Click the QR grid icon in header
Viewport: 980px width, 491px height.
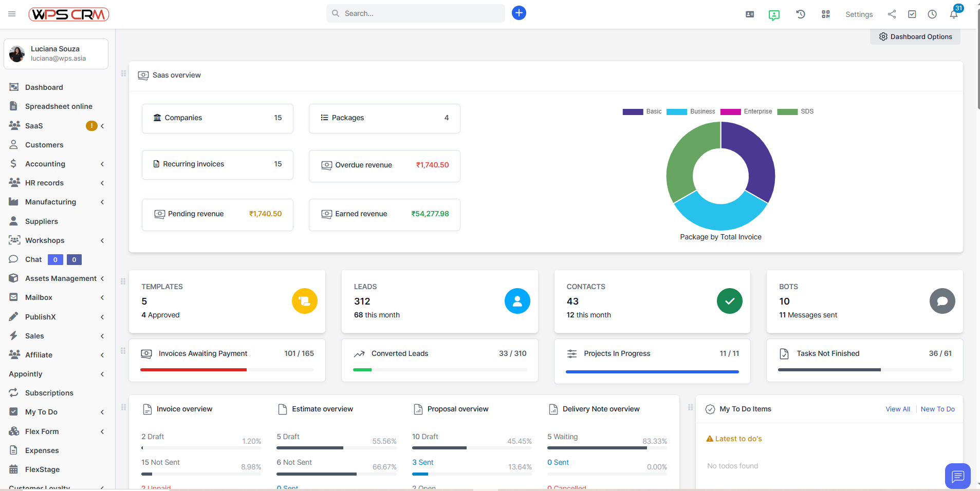click(x=826, y=14)
